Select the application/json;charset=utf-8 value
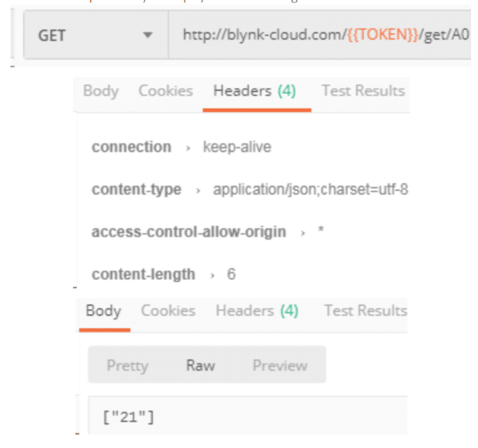478x448 pixels. [x=310, y=189]
